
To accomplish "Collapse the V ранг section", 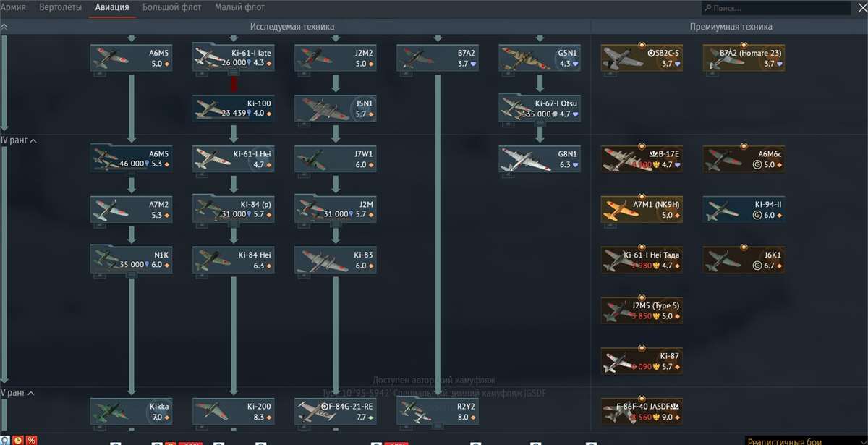I will point(16,393).
